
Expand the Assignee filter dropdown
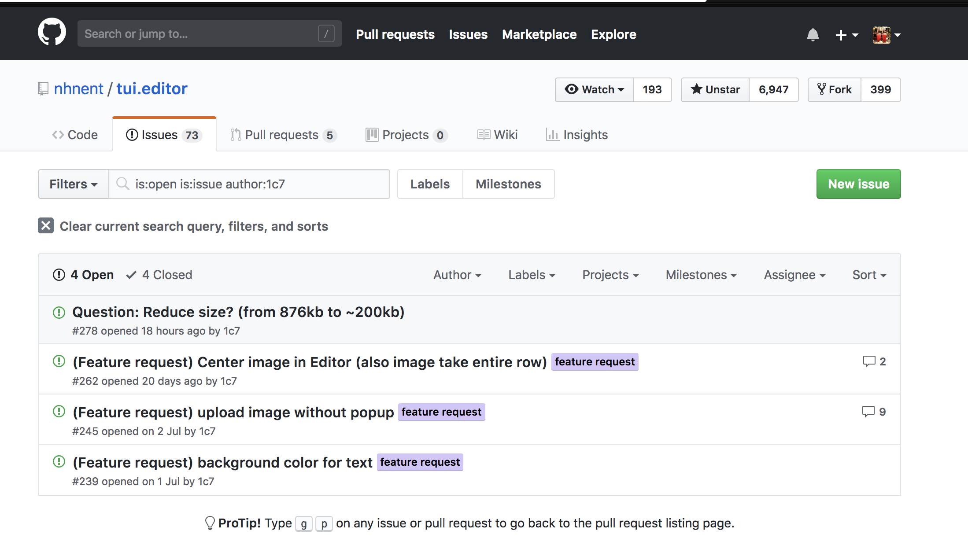794,275
